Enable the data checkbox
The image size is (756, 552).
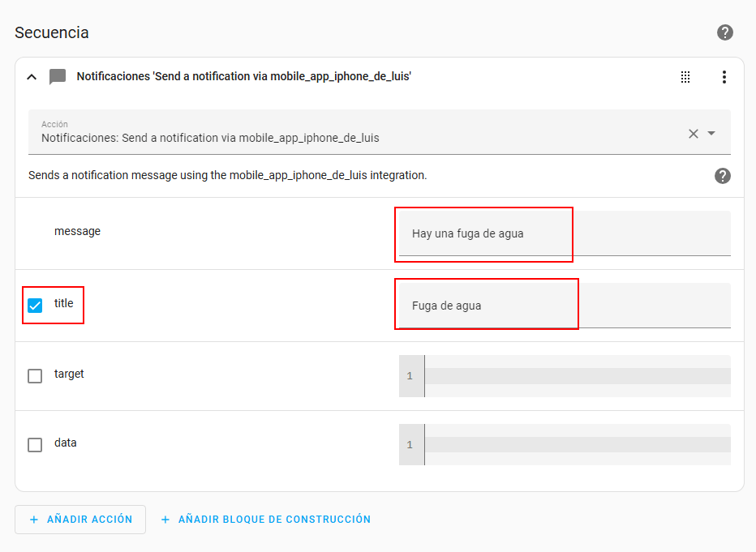(x=35, y=445)
